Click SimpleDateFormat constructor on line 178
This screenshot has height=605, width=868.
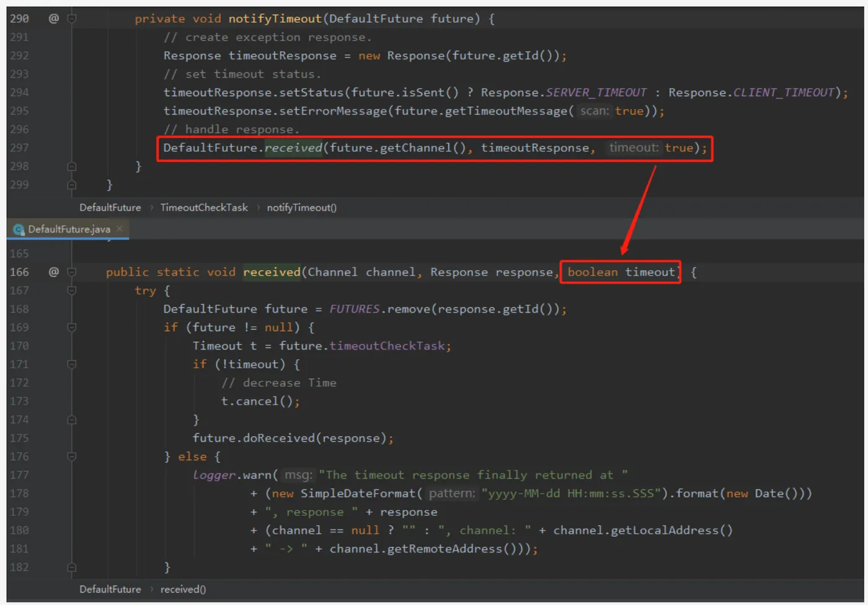[x=358, y=493]
